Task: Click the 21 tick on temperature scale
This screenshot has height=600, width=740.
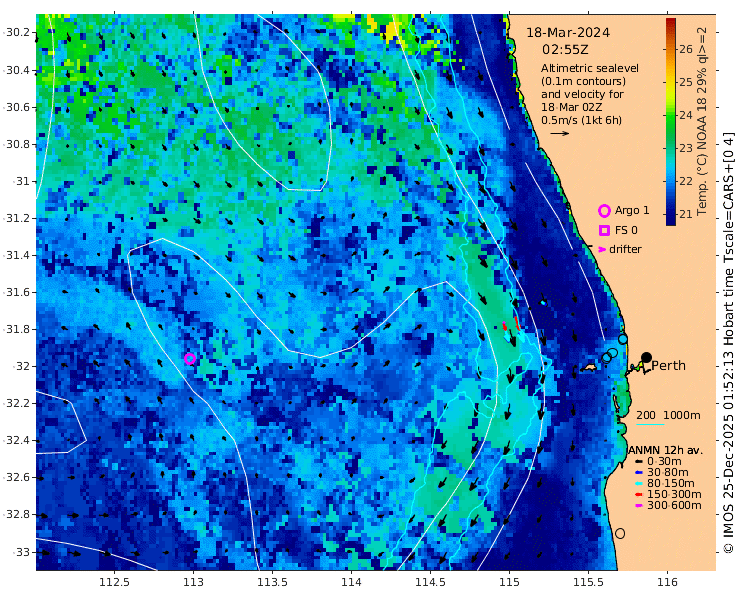Action: (x=686, y=214)
